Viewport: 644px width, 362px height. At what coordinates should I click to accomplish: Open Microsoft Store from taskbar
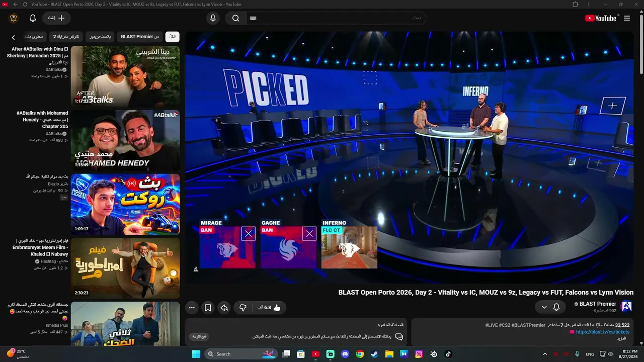point(301,354)
